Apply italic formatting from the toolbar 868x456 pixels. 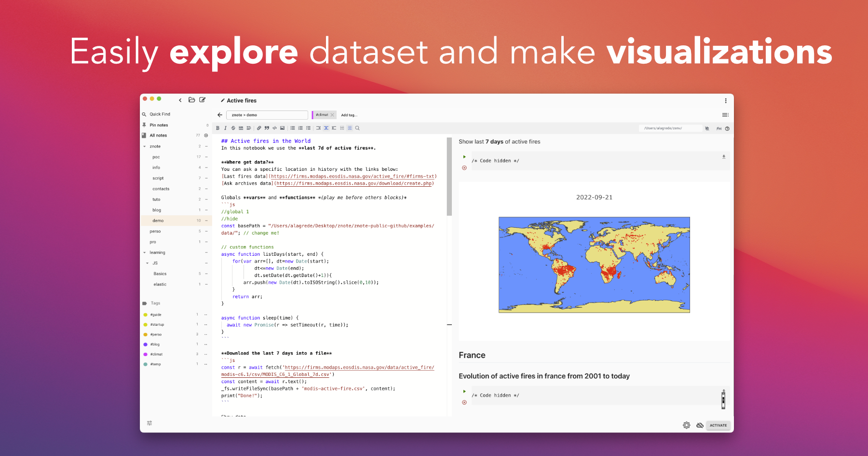pyautogui.click(x=225, y=128)
